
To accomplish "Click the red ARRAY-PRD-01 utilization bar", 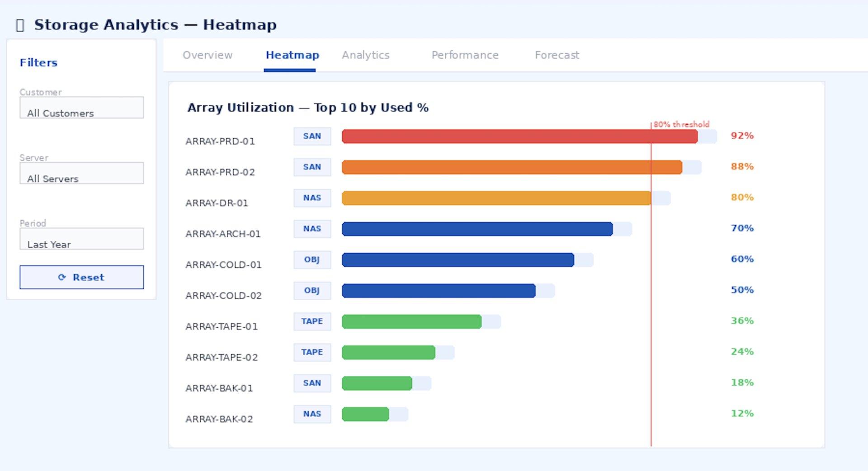I will pyautogui.click(x=519, y=137).
